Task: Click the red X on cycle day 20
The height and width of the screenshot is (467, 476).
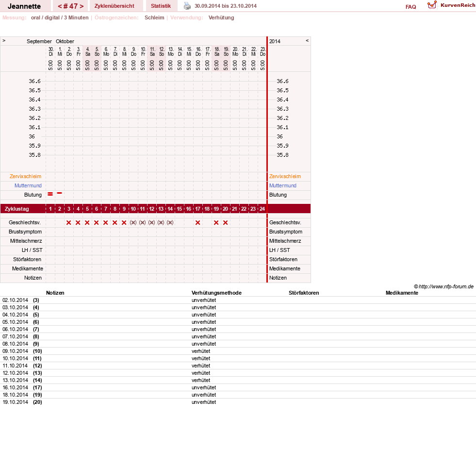Action: coord(225,222)
